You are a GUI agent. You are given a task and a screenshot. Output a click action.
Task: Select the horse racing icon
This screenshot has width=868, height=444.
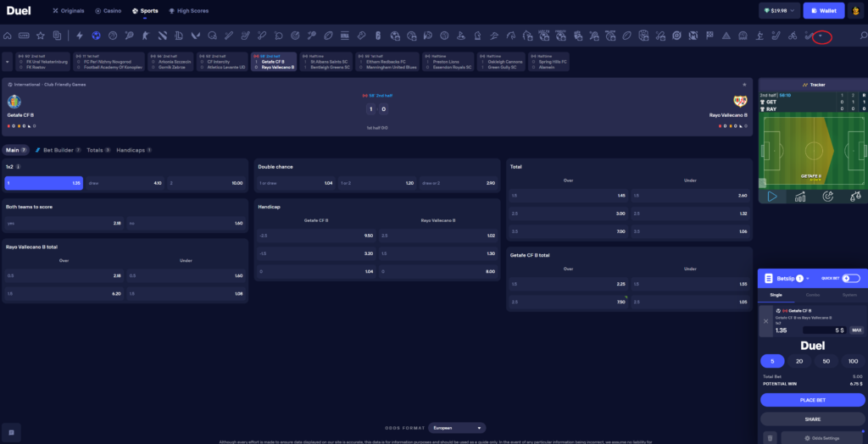(x=510, y=36)
